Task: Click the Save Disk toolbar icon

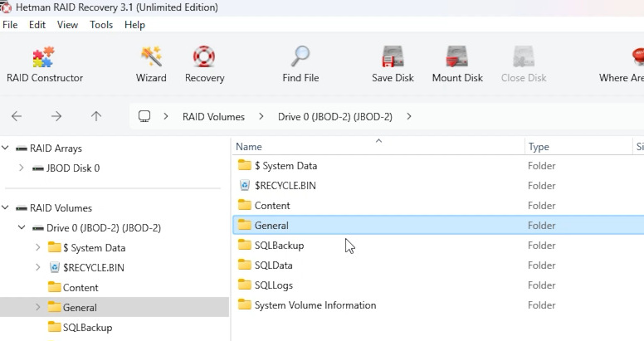Action: point(393,56)
